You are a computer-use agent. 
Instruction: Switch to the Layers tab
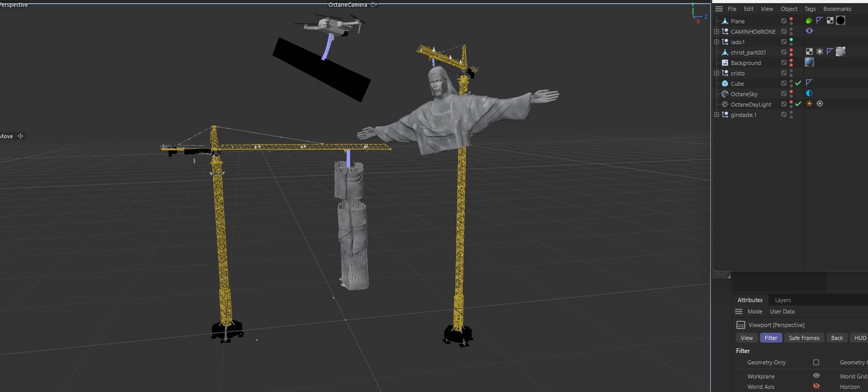(782, 300)
